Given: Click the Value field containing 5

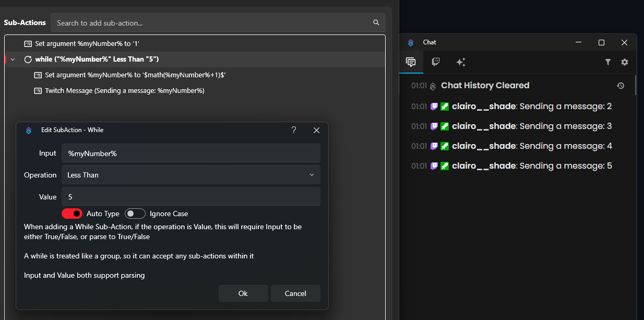Looking at the screenshot, I should 190,197.
